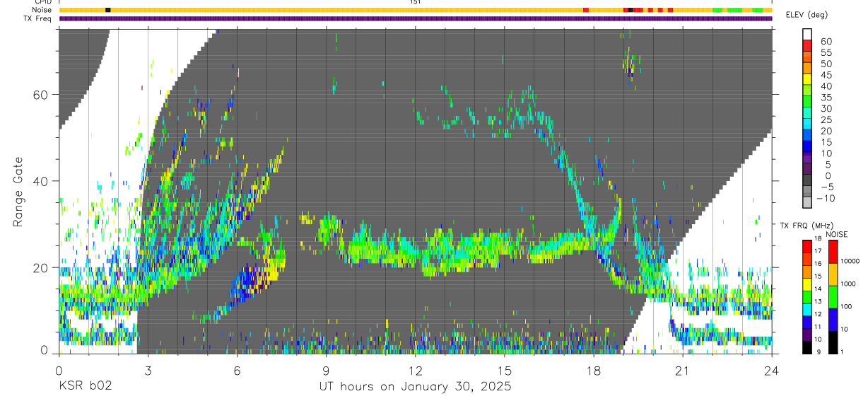Click the NOISE scale value 10000
868x401 pixels.
pyautogui.click(x=850, y=261)
